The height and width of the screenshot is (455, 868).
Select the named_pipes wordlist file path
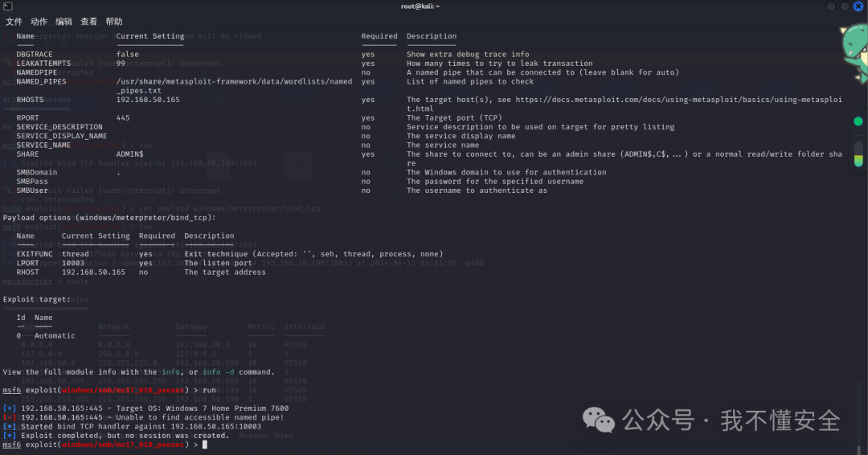(234, 86)
